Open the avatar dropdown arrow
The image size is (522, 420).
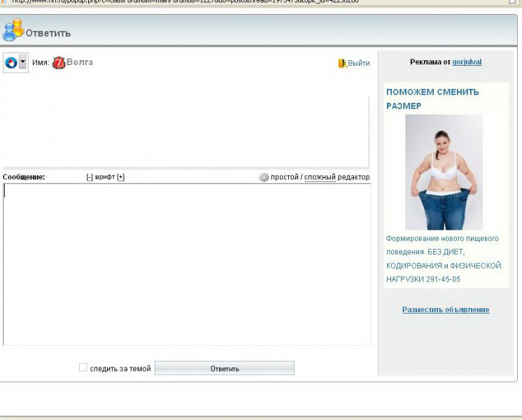click(x=23, y=63)
